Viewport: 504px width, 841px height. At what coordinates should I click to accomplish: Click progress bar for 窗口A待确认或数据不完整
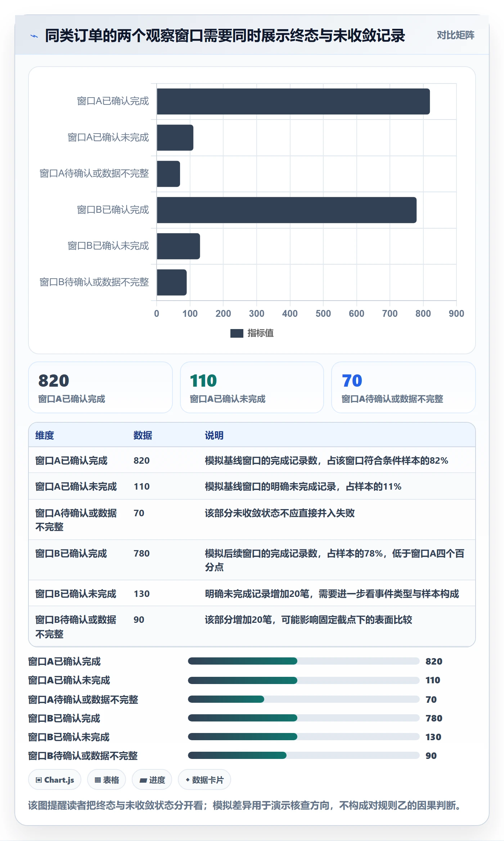(304, 699)
